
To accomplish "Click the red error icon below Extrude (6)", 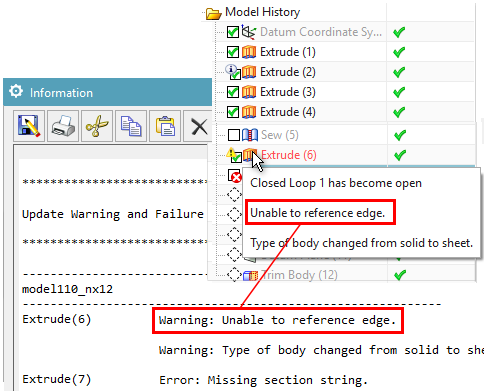I will 235,176.
